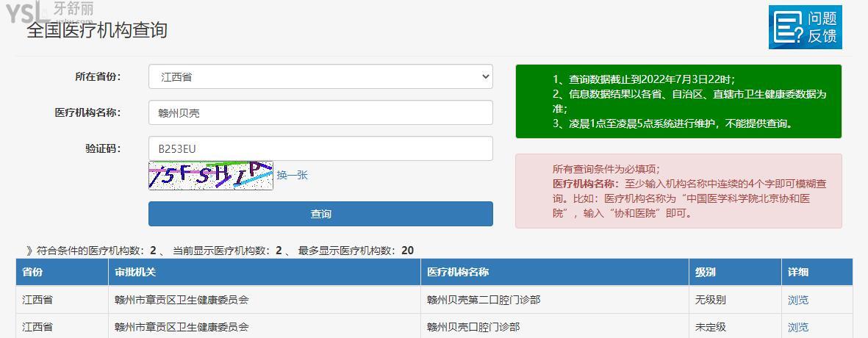
Task: Open the 问题反馈 feedback icon
Action: pos(805,27)
